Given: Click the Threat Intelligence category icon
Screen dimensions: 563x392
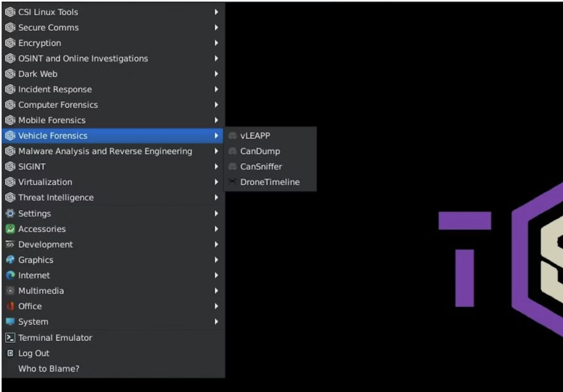Looking at the screenshot, I should [x=10, y=197].
